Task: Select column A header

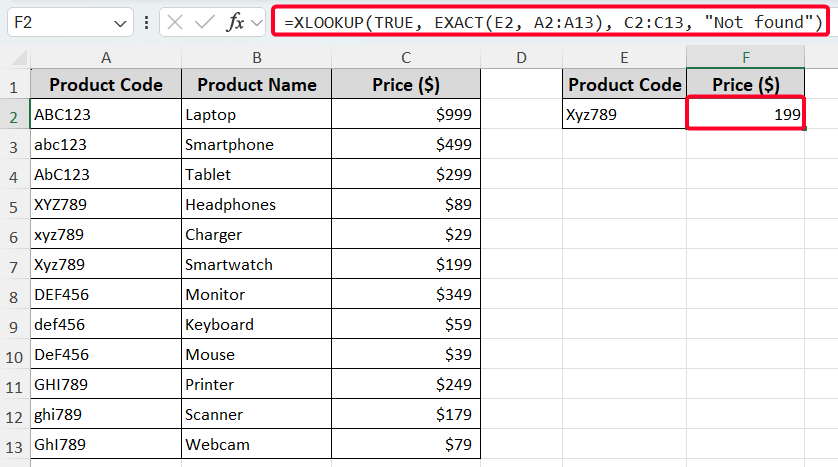Action: [x=106, y=59]
